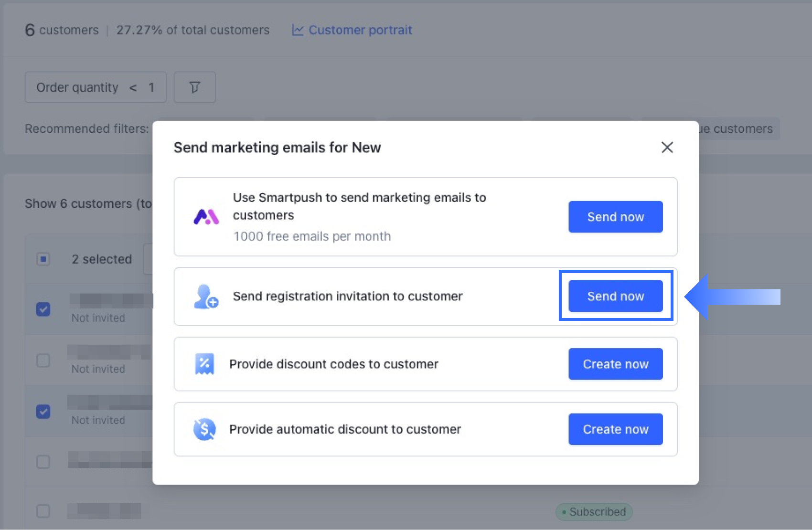Check the second customer row checkbox

click(x=43, y=360)
